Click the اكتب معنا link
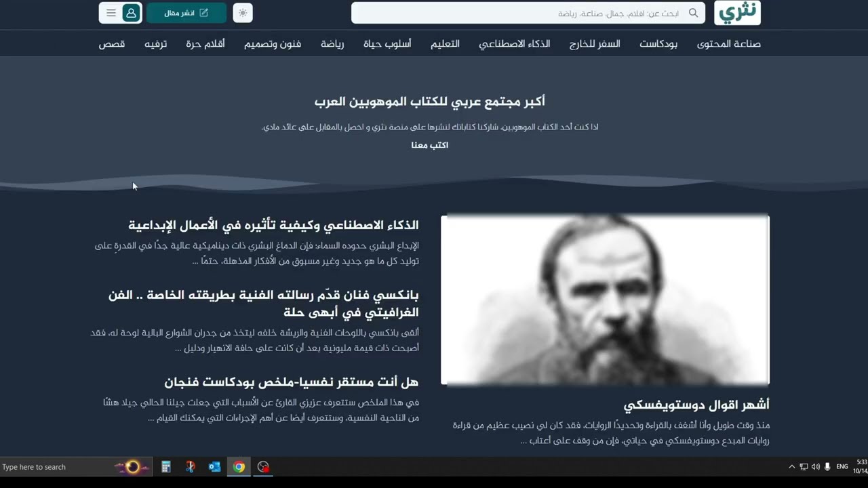 430,145
